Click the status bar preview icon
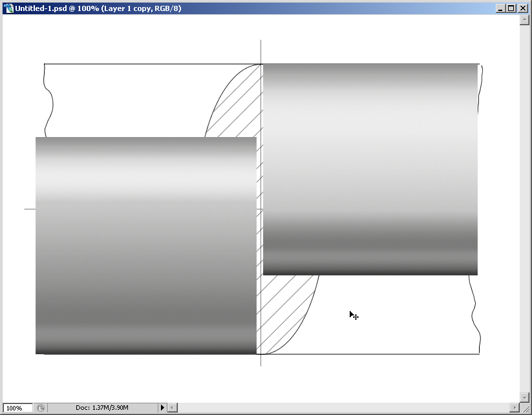 [x=41, y=408]
